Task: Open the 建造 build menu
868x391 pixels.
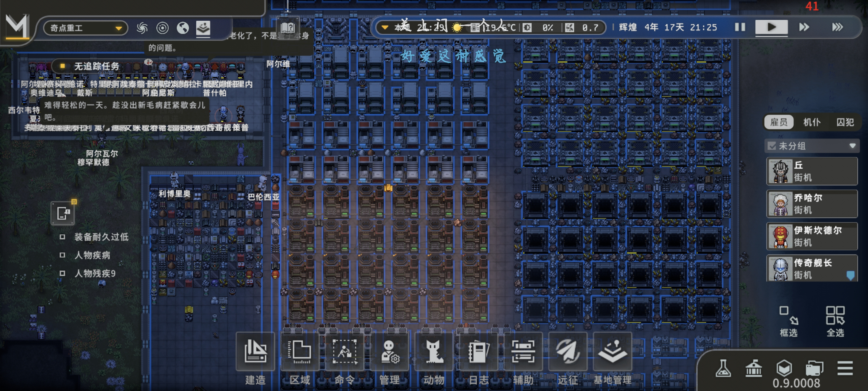Action: tap(255, 352)
